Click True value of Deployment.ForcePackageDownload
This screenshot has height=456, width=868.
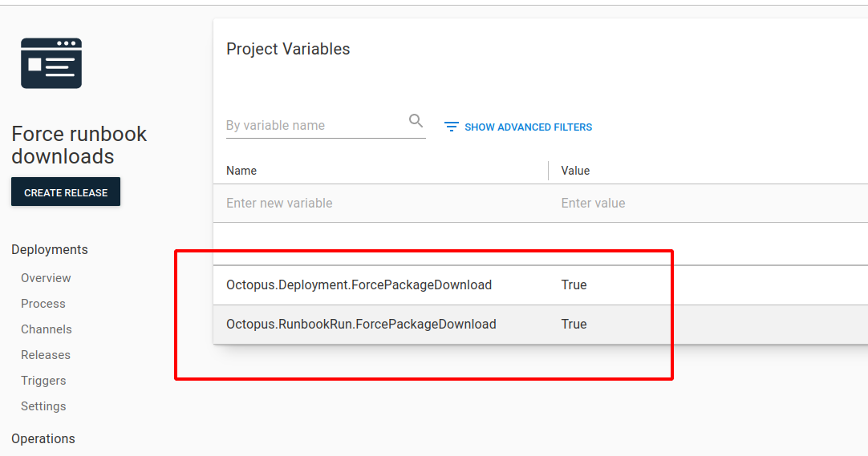tap(574, 285)
